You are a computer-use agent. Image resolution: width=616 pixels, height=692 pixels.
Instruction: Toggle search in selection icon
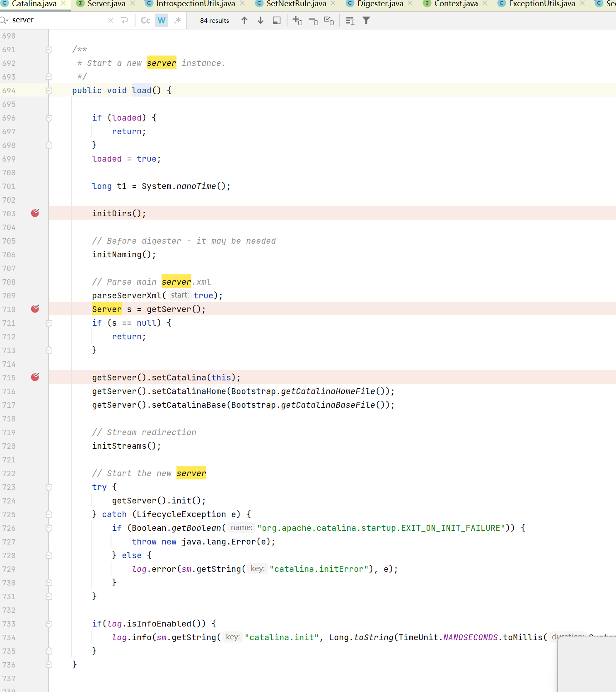(350, 20)
